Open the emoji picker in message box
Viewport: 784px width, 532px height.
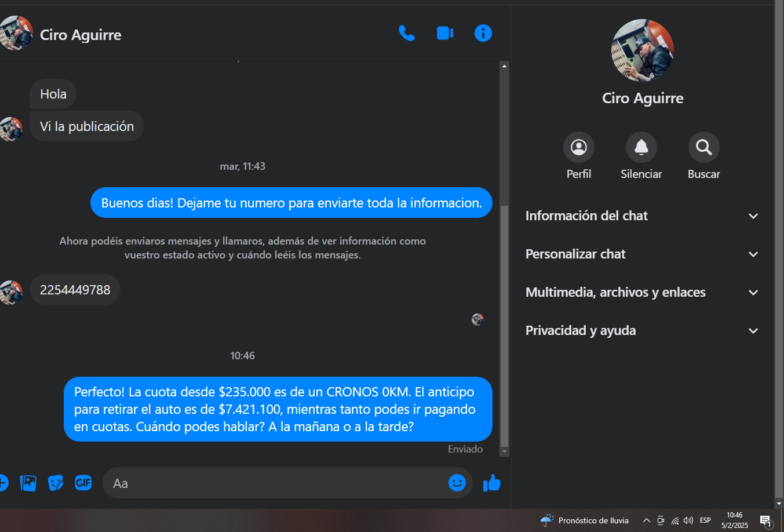(457, 483)
